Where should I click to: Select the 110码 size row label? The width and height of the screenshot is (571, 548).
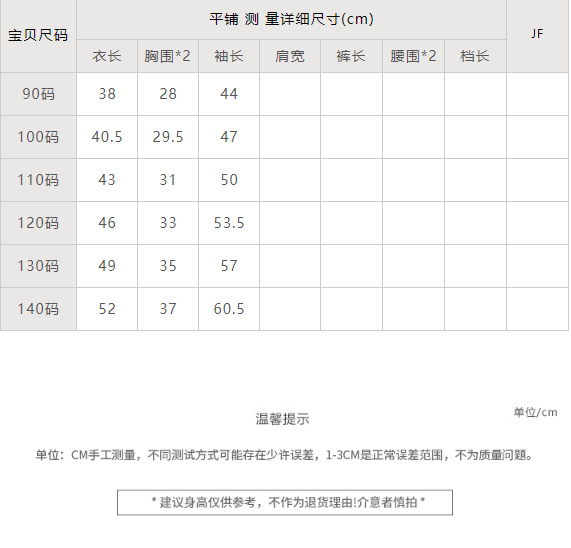(x=38, y=180)
